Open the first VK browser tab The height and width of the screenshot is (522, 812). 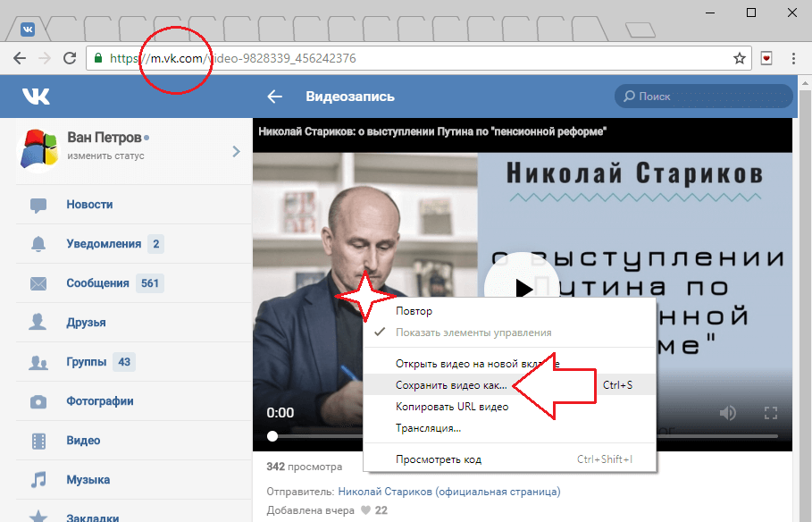[x=28, y=29]
